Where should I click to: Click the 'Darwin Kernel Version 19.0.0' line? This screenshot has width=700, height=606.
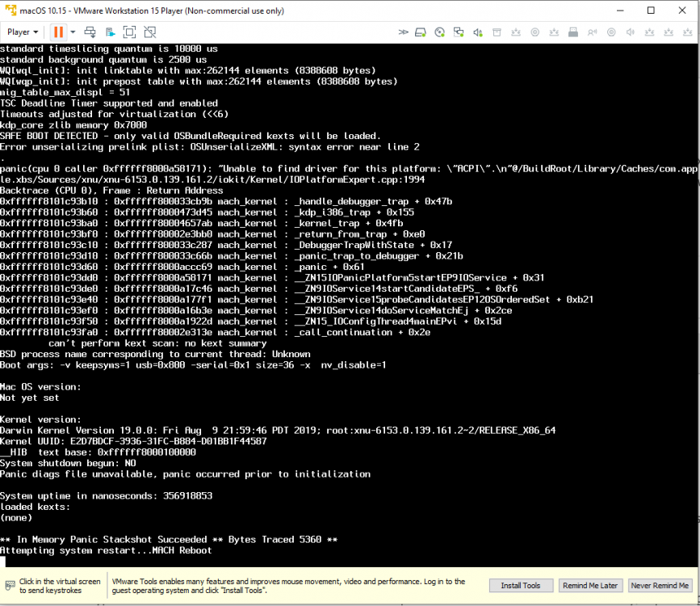coord(278,431)
